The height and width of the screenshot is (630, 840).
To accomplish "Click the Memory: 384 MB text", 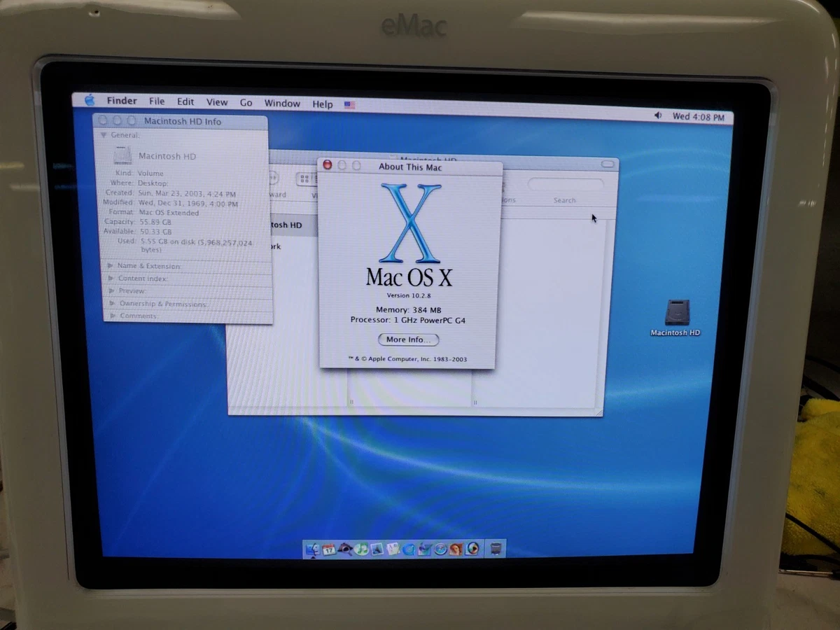I will tap(409, 309).
